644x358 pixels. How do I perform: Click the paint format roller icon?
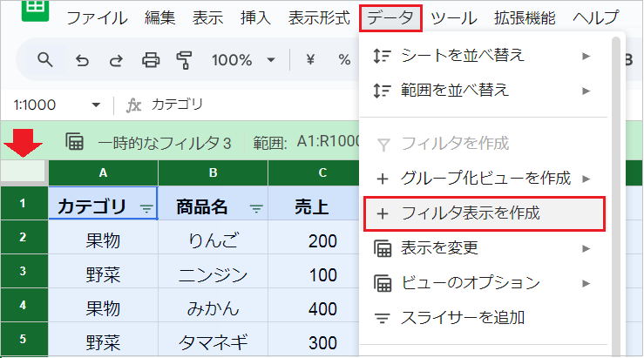point(184,60)
